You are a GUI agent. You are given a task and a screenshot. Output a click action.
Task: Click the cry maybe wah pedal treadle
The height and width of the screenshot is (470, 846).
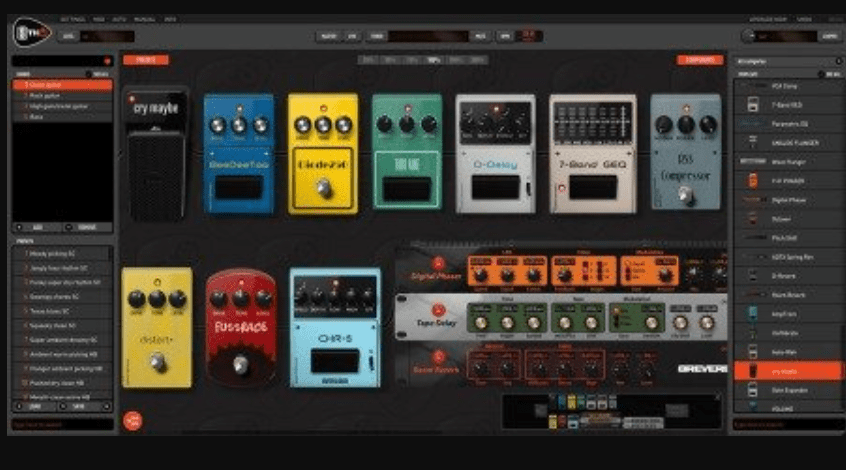(156, 175)
